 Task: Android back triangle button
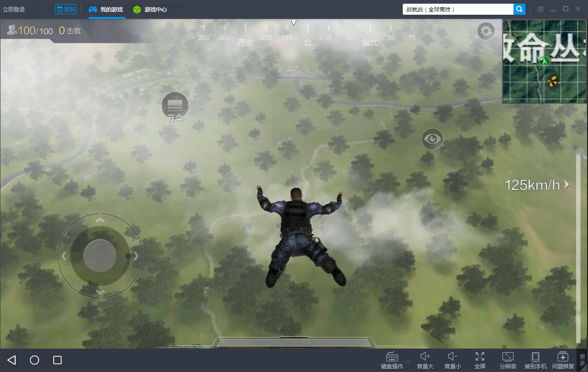pyautogui.click(x=12, y=360)
